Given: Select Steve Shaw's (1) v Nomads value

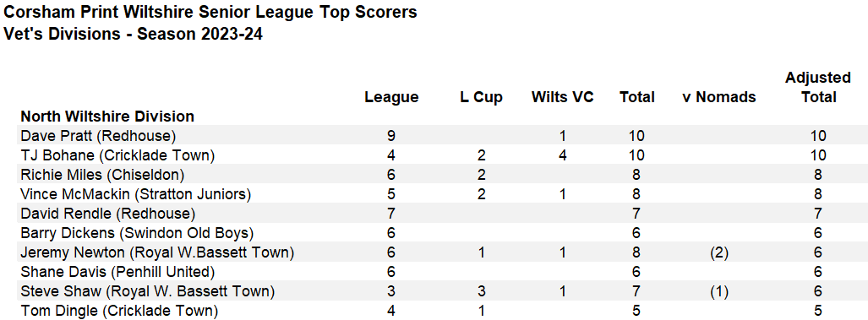Looking at the screenshot, I should pyautogui.click(x=718, y=291).
